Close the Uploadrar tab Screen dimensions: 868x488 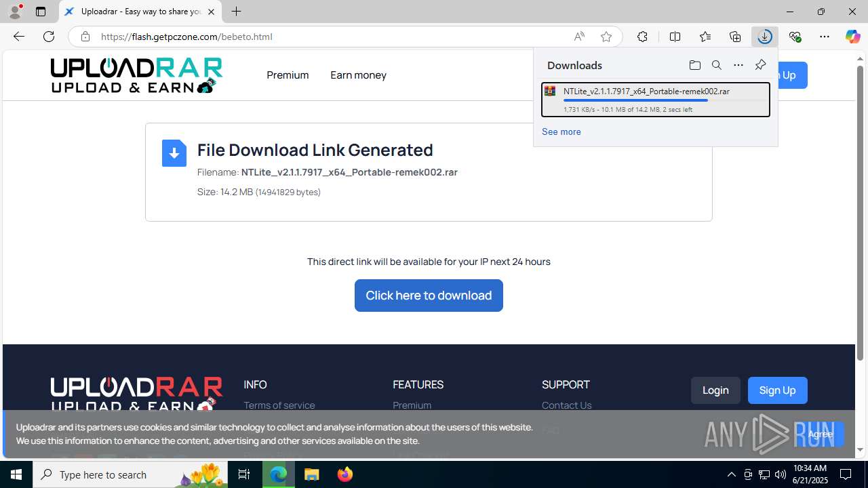click(x=211, y=12)
